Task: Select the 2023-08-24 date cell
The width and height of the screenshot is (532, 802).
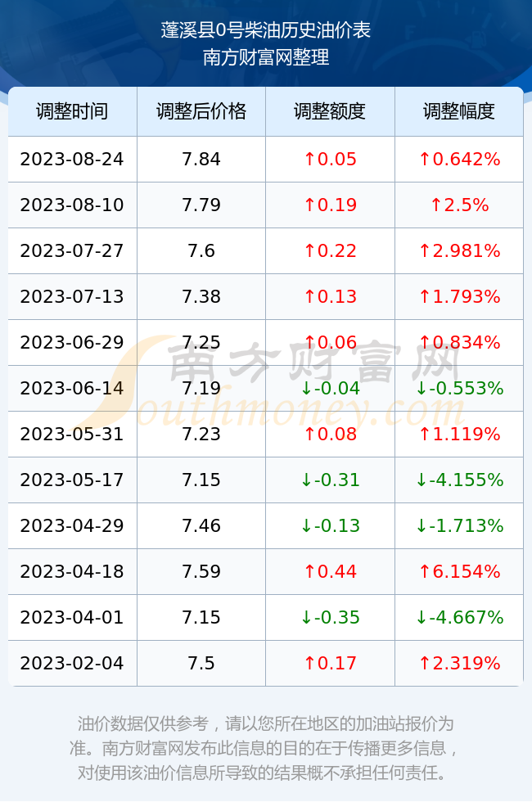Action: point(72,159)
